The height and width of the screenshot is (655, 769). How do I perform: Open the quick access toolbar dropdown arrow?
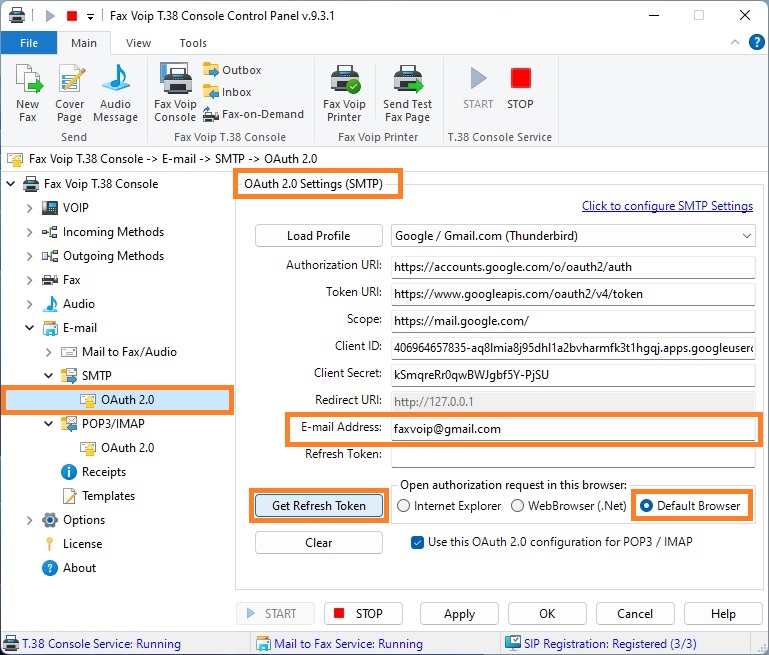pyautogui.click(x=90, y=17)
